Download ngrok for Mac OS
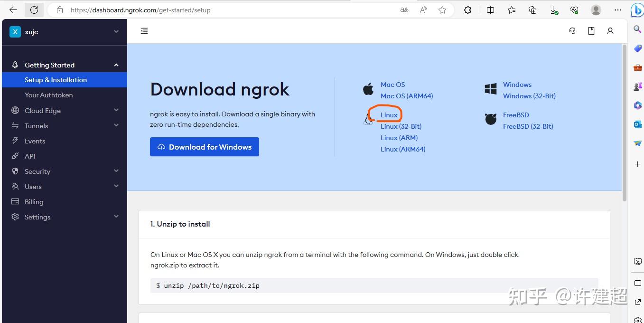Image resolution: width=644 pixels, height=323 pixels. pos(392,85)
